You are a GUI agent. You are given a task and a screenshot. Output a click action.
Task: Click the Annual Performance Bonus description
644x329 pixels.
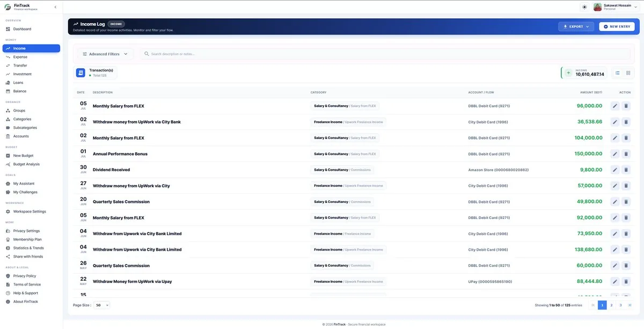click(120, 154)
